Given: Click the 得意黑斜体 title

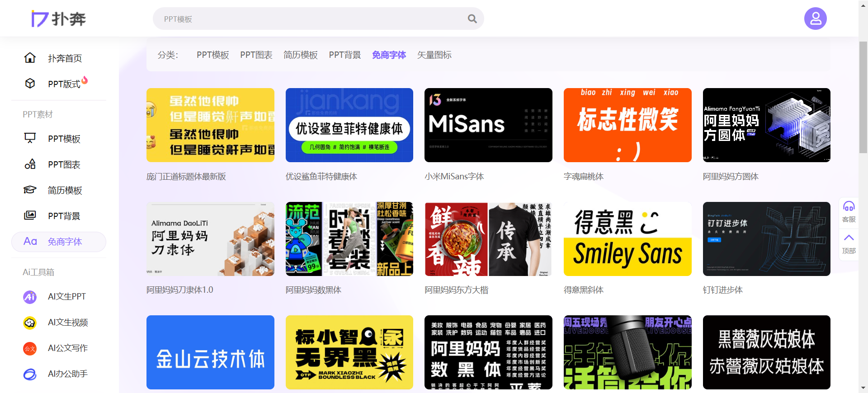Looking at the screenshot, I should pyautogui.click(x=583, y=290).
